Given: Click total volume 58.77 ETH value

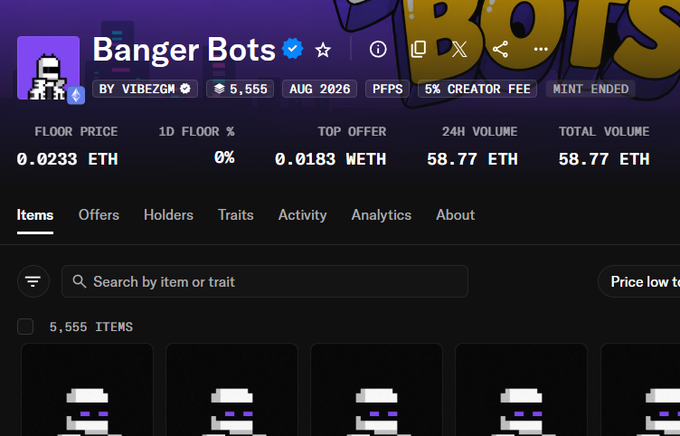Looking at the screenshot, I should click(604, 159).
